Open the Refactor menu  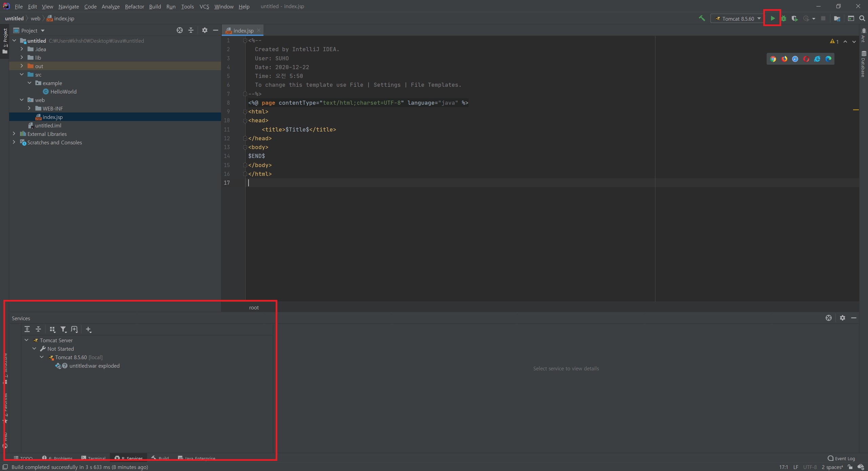(x=134, y=6)
